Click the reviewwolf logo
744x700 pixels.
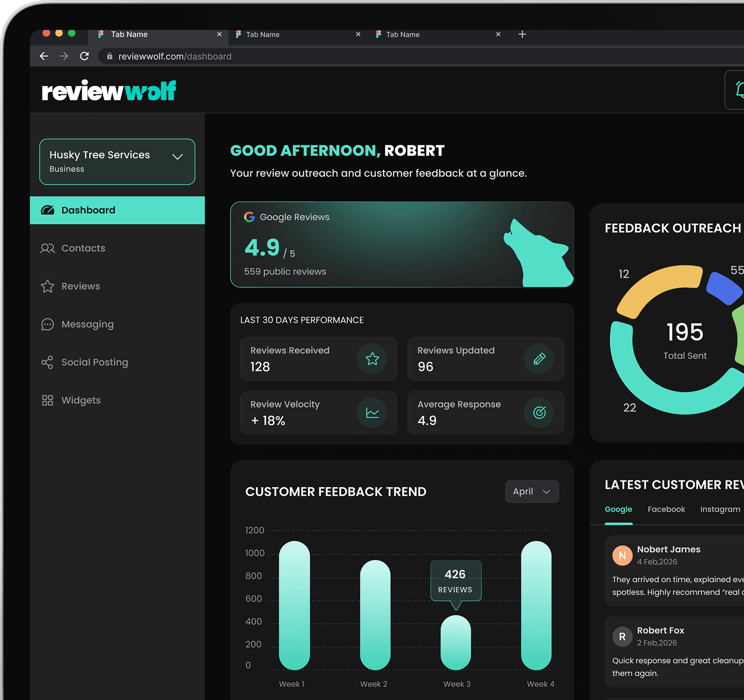[109, 91]
